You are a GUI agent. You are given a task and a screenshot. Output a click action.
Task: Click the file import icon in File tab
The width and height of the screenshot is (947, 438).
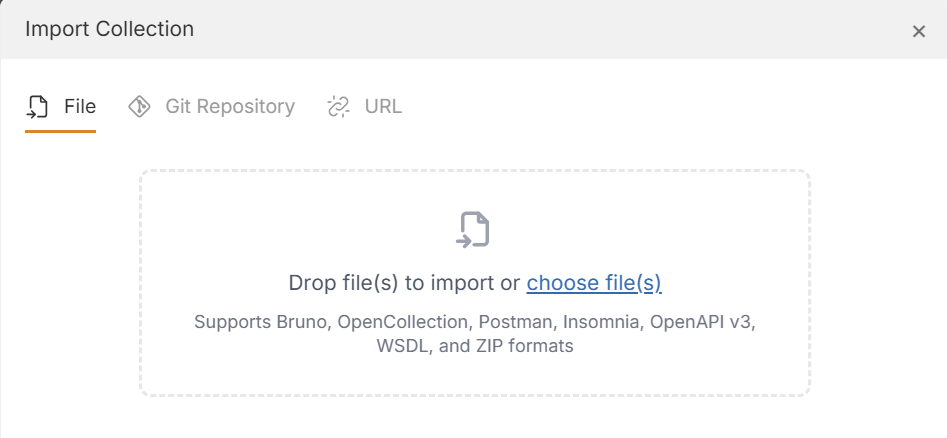(x=37, y=107)
